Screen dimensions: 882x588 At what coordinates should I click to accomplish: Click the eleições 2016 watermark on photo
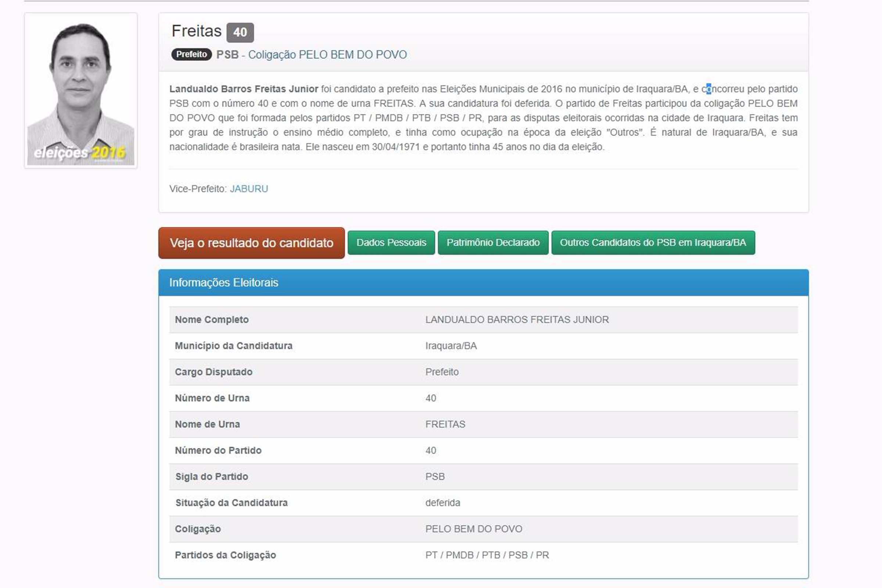[79, 152]
